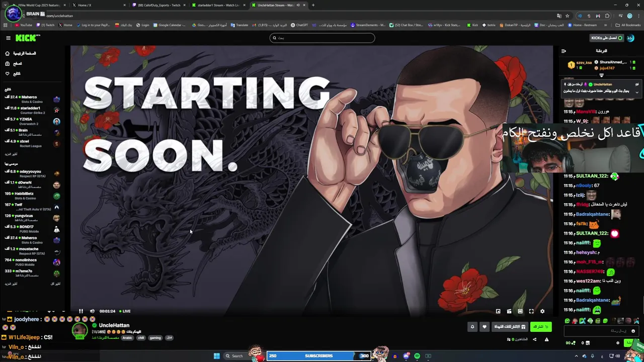Open HabibiBetz Slots & Casino channel
This screenshot has width=644, height=362.
point(32,196)
